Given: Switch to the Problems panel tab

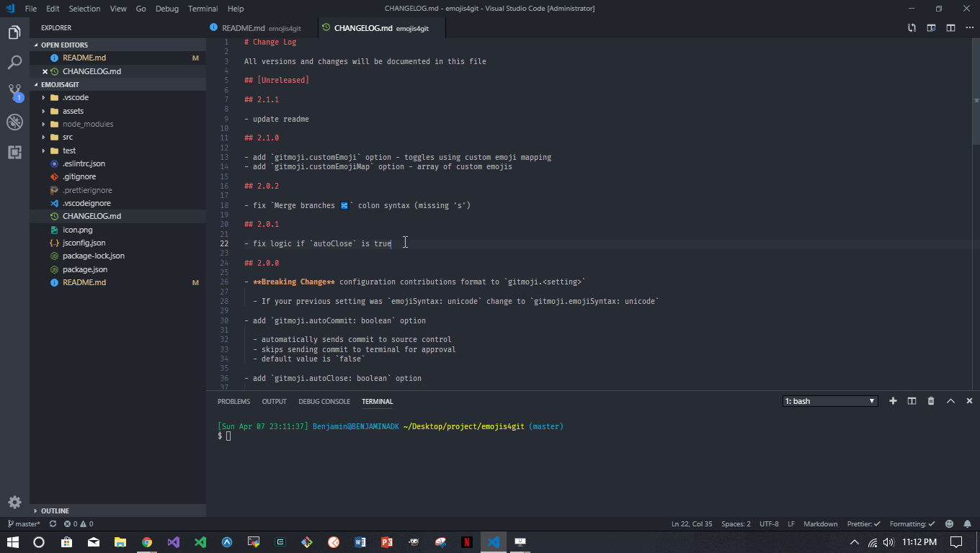Looking at the screenshot, I should (x=234, y=401).
